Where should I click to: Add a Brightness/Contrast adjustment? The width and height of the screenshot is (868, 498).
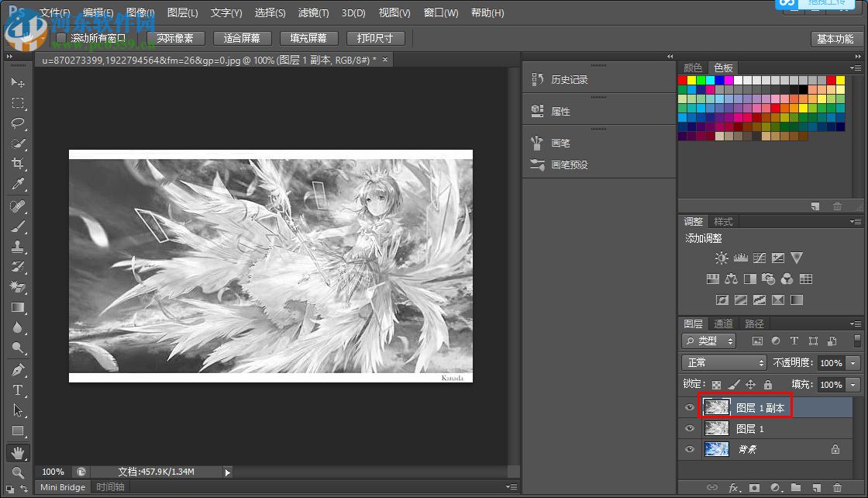click(722, 258)
